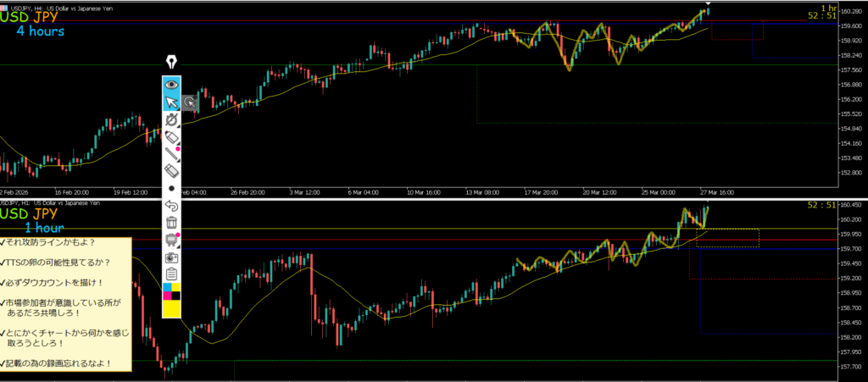Toggle the eye visibility button in drawing toolbar
Viewport: 868px width, 382px height.
click(171, 85)
